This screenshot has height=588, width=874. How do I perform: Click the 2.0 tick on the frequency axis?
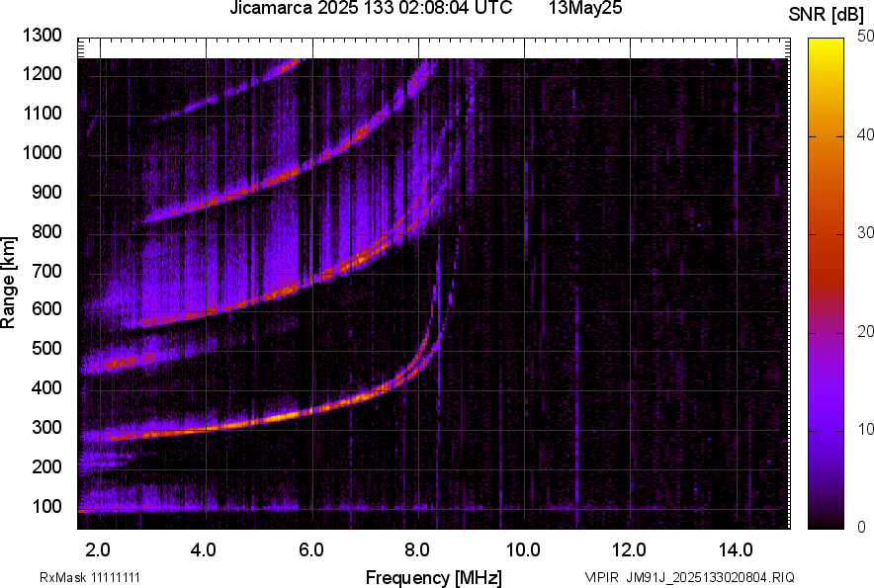coord(99,548)
